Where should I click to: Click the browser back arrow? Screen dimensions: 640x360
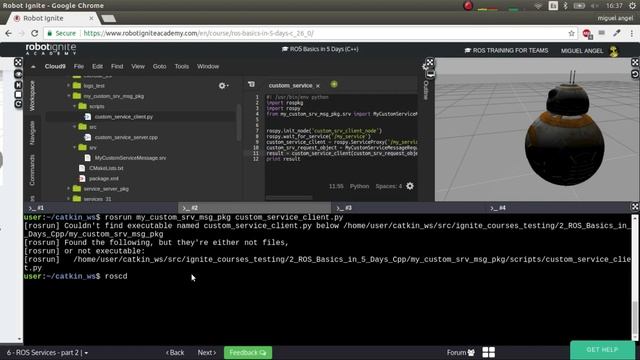[x=9, y=33]
